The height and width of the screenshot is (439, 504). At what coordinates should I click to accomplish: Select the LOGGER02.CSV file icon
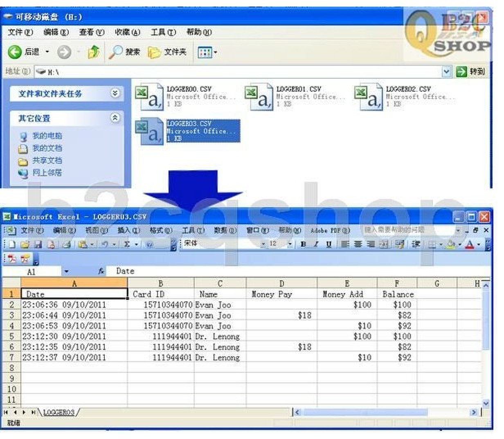tap(368, 97)
